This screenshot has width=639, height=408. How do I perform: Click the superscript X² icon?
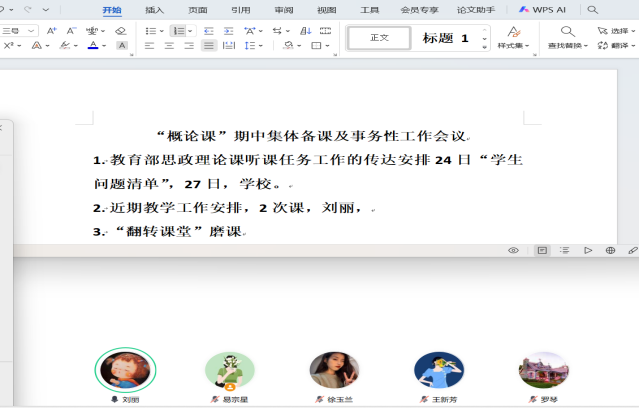[x=9, y=46]
